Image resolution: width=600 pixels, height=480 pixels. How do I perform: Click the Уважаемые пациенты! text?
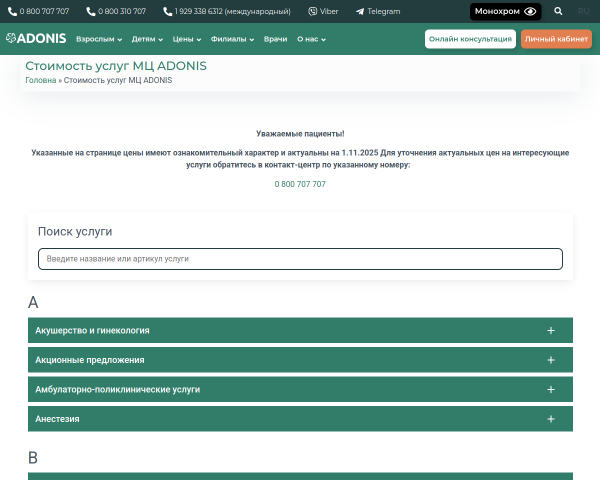(300, 134)
